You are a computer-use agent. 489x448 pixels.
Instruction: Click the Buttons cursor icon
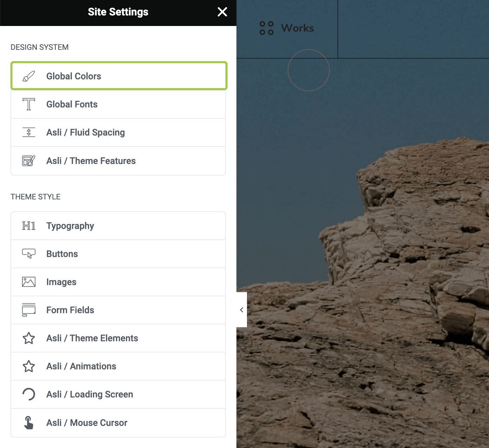(29, 254)
